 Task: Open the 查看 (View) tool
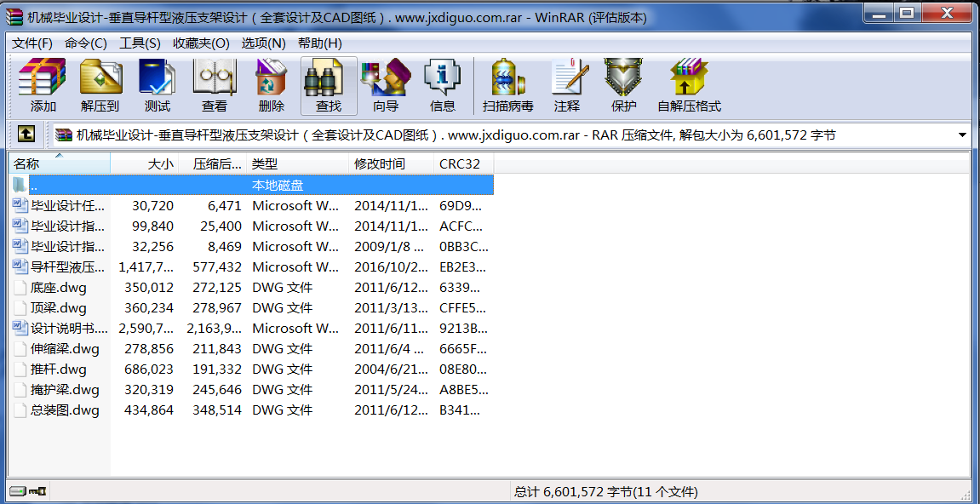[x=215, y=86]
